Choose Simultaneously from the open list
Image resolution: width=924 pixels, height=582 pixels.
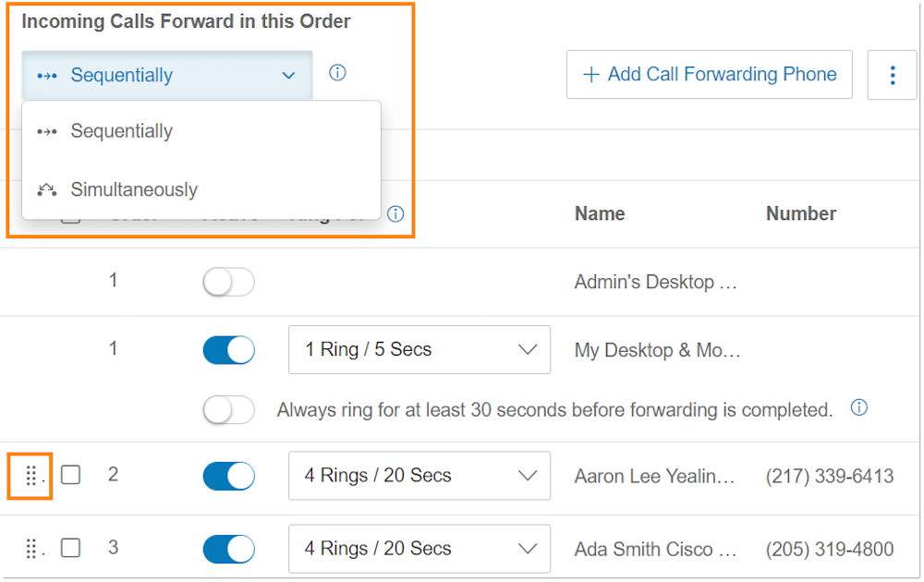pyautogui.click(x=134, y=189)
